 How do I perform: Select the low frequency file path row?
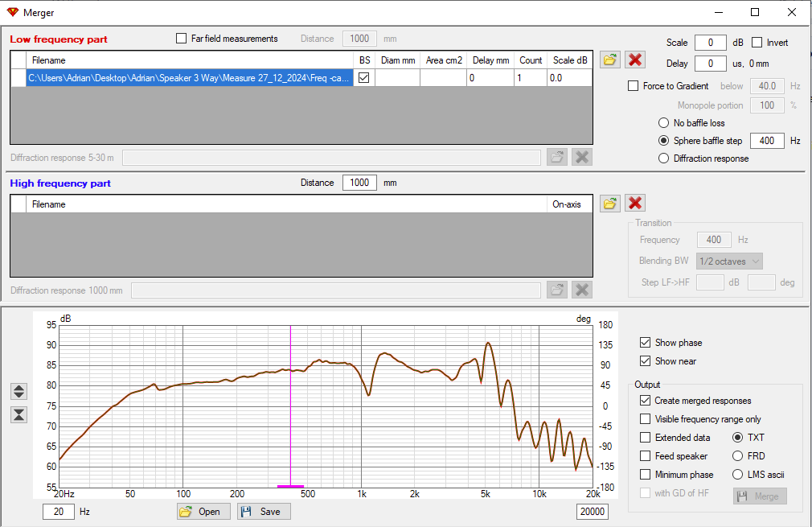tap(190, 78)
